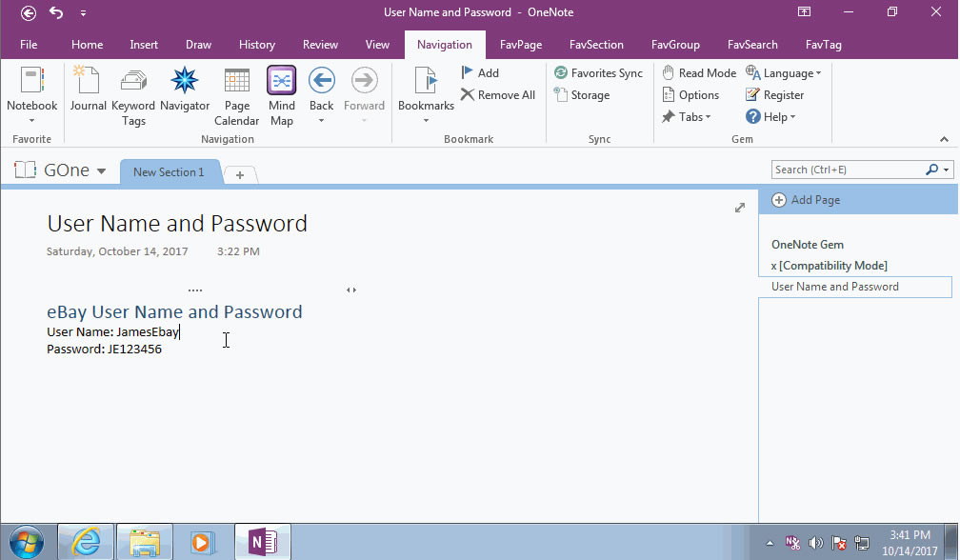This screenshot has height=560, width=960.
Task: Open the History ribbon tab
Action: (x=257, y=44)
